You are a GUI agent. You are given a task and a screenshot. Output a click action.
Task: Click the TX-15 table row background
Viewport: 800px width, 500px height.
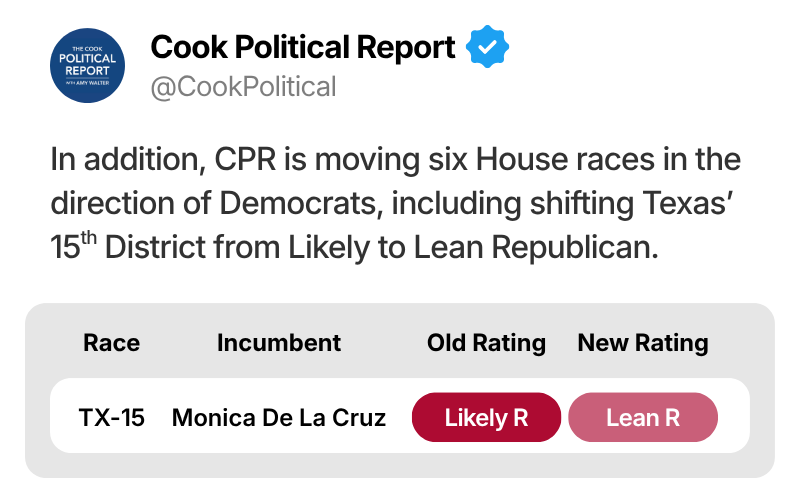tap(400, 415)
